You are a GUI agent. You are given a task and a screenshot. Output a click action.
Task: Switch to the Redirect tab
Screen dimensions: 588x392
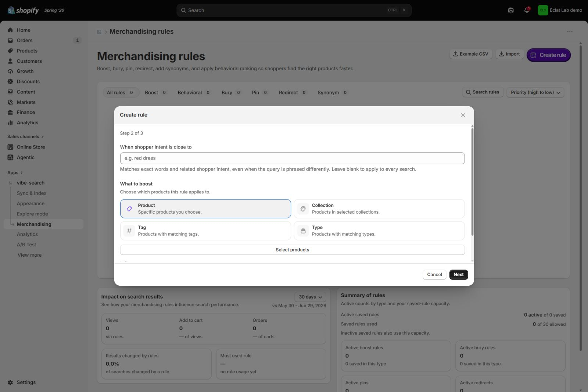pos(293,93)
